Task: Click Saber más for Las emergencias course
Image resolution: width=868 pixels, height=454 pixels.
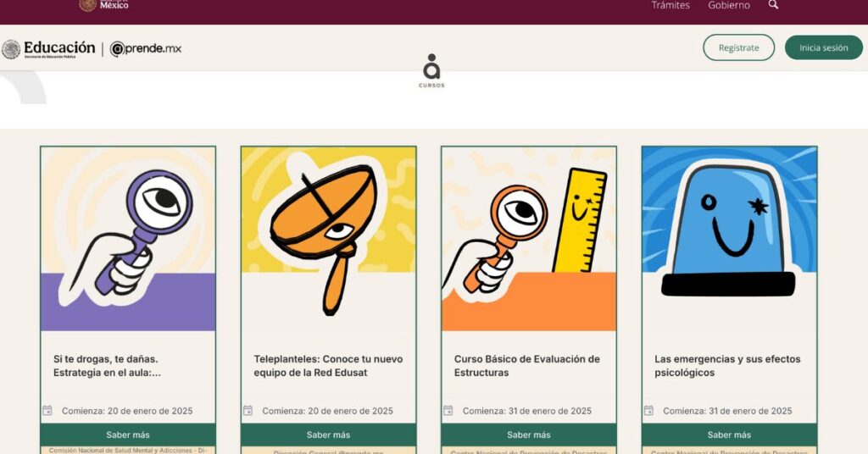Action: tap(729, 435)
